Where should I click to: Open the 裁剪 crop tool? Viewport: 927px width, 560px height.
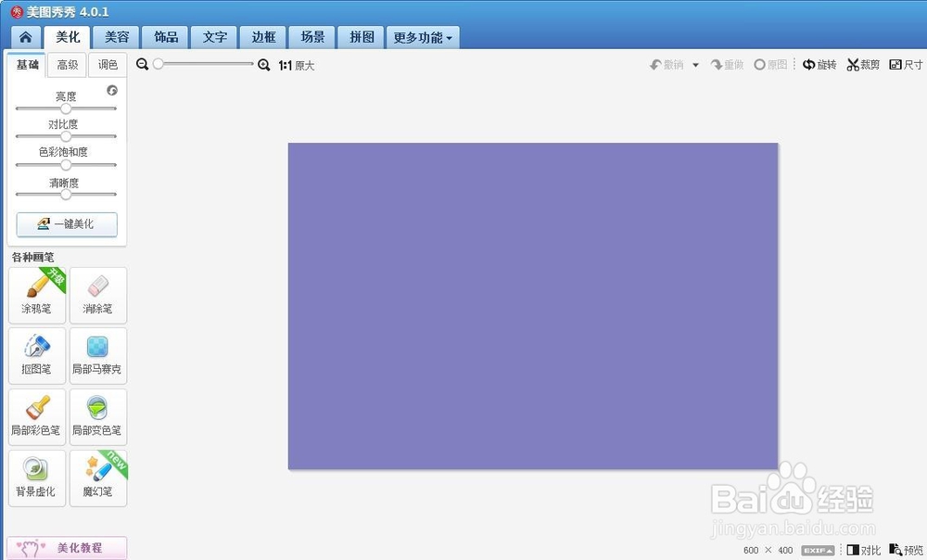click(x=863, y=65)
